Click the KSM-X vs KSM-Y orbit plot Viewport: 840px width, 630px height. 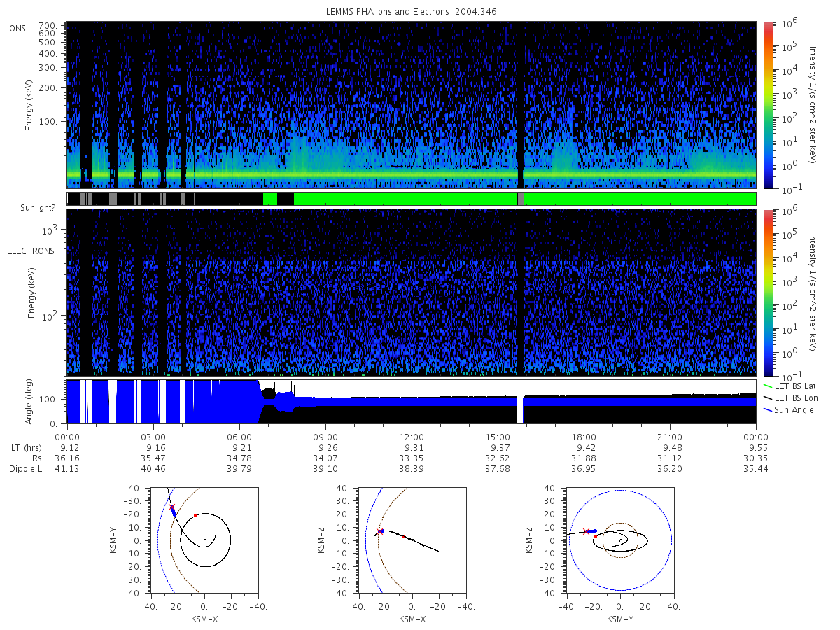204,540
